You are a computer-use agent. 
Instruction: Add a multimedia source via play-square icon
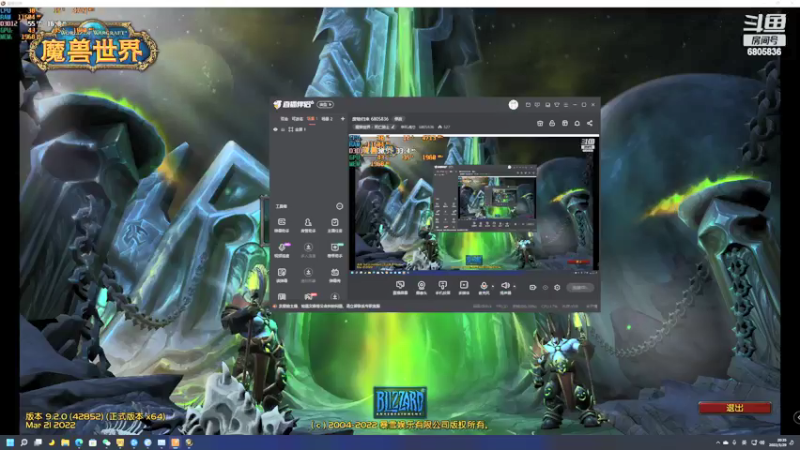[x=464, y=287]
